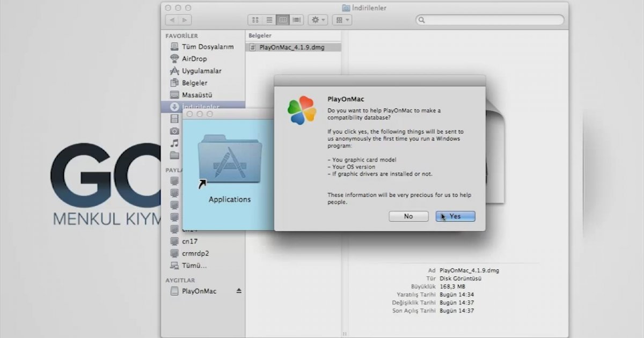This screenshot has width=644, height=338.
Task: Eject the PlayOnMac disk image
Action: coord(239,291)
